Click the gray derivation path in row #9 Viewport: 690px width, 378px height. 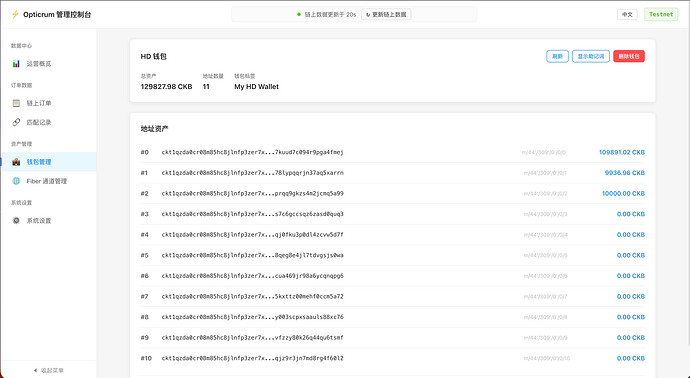tap(546, 338)
